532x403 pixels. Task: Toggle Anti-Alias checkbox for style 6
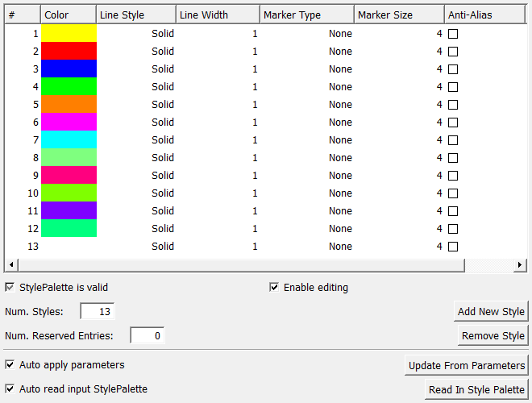pyautogui.click(x=453, y=123)
